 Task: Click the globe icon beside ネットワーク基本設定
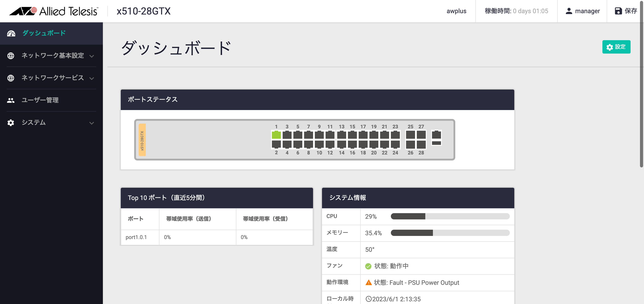pos(11,56)
